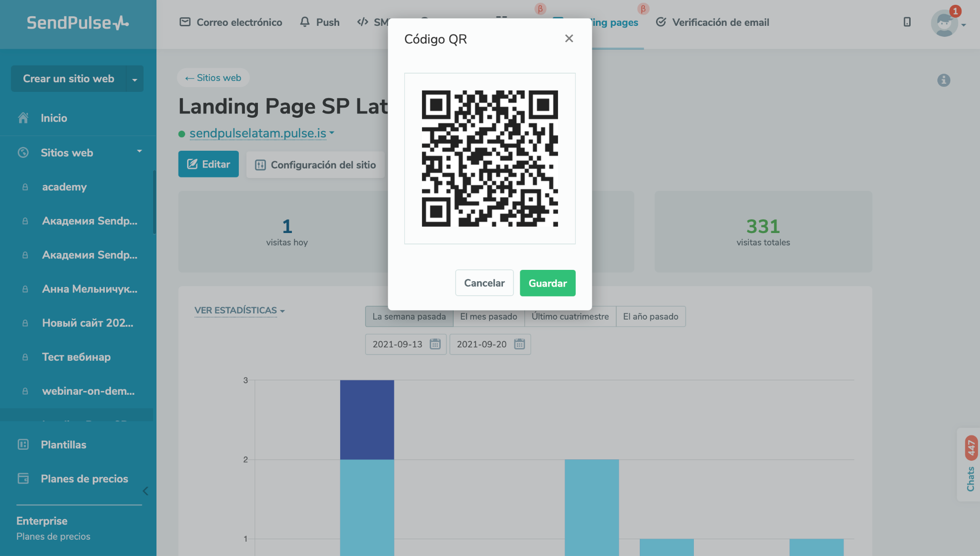This screenshot has width=980, height=556.
Task: Collapse the Sitios web sidebar section
Action: click(x=139, y=152)
